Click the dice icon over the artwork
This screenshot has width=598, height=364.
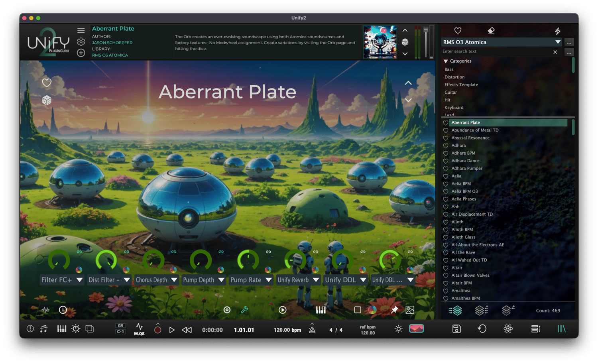coord(47,100)
